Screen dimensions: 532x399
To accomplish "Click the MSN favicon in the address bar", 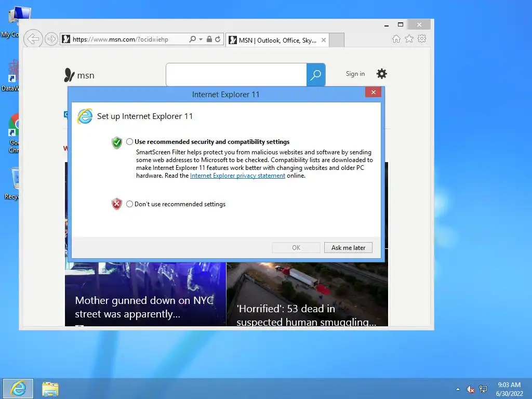I will (x=66, y=39).
